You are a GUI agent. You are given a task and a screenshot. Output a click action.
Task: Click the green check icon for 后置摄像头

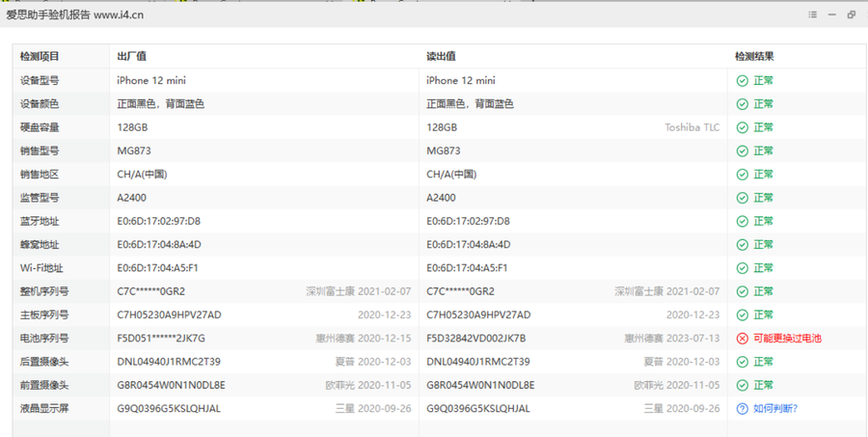(743, 362)
